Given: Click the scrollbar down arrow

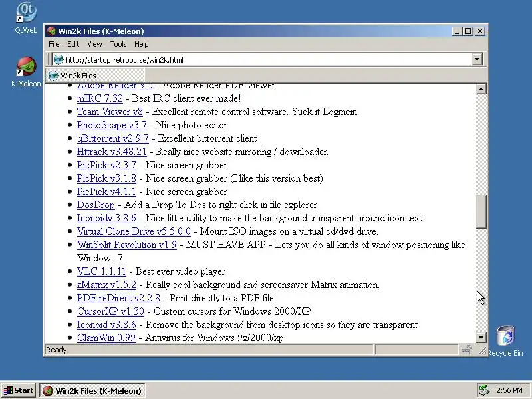Looking at the screenshot, I should (481, 337).
